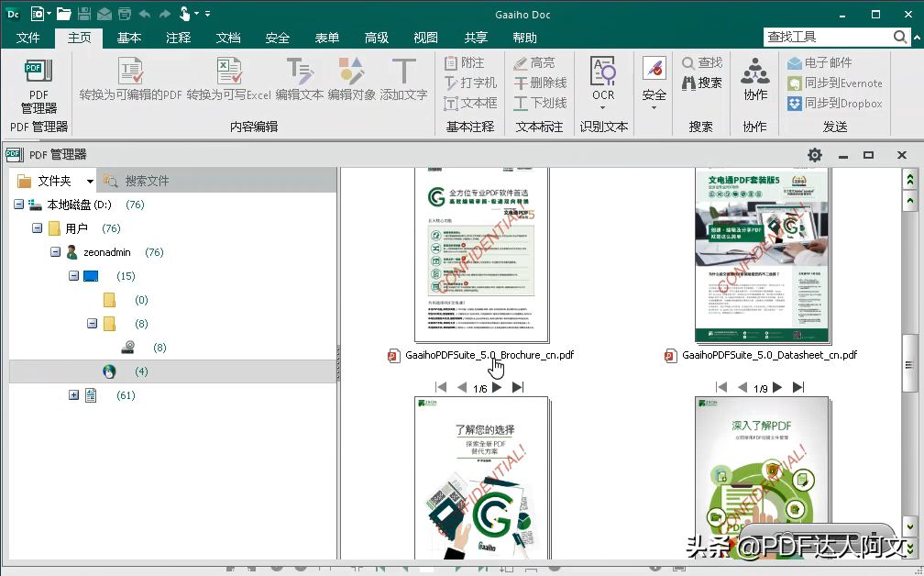This screenshot has width=924, height=576.
Task: Select the 编辑对象 tool
Action: click(x=351, y=79)
